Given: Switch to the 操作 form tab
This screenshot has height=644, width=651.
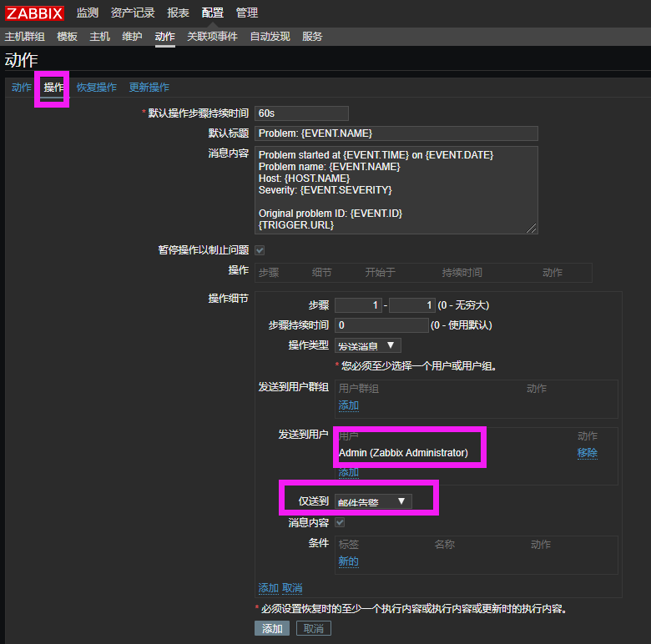Looking at the screenshot, I should point(54,87).
